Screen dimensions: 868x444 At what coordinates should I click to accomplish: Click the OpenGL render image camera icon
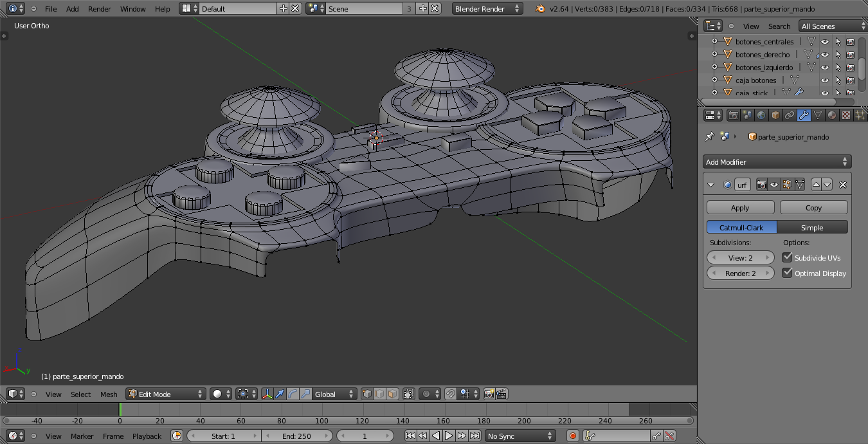pos(489,394)
